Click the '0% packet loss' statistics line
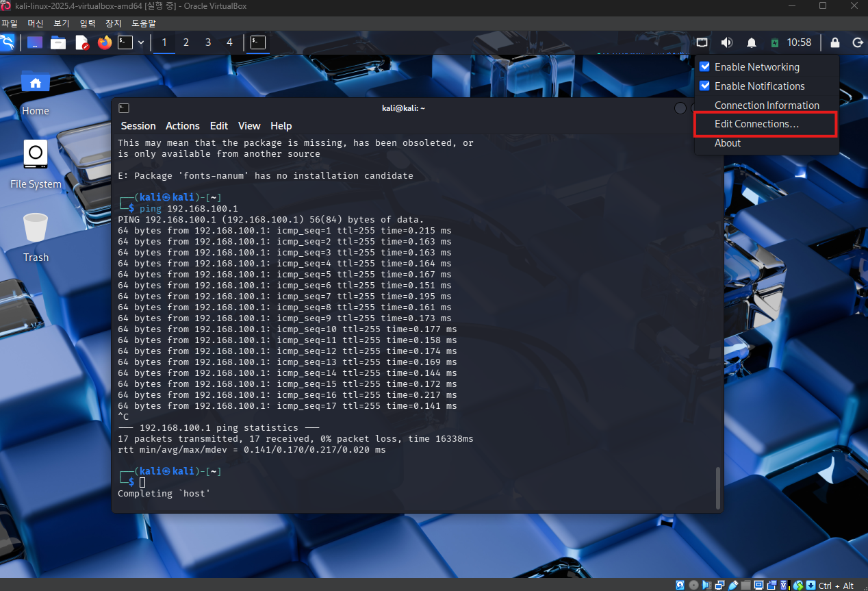Screen dimensions: 868x591 click(295, 439)
